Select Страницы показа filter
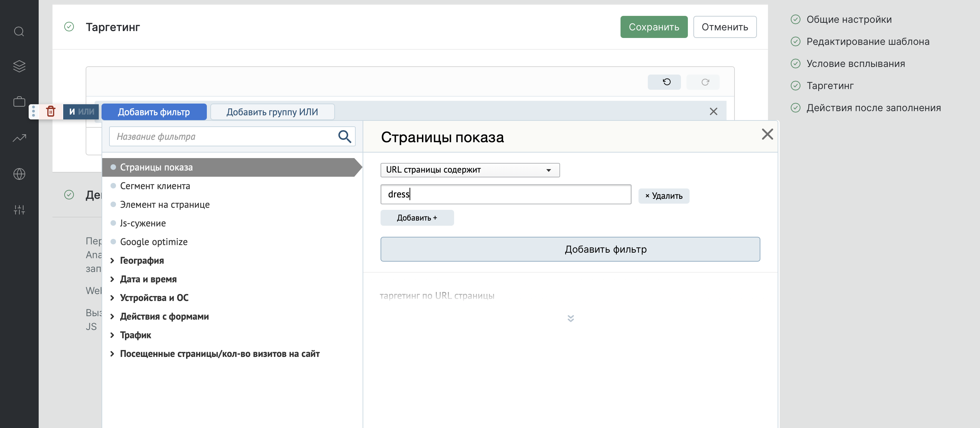980x428 pixels. (x=231, y=167)
